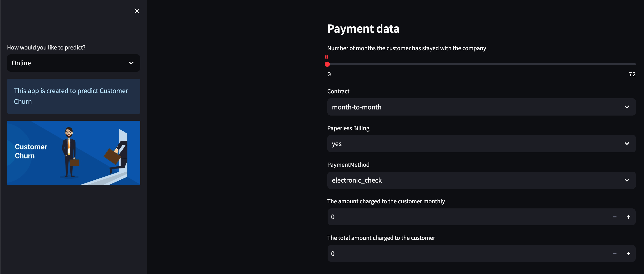This screenshot has width=644, height=274.
Task: Click the chevron arrow on the Online selector
Action: 131,63
